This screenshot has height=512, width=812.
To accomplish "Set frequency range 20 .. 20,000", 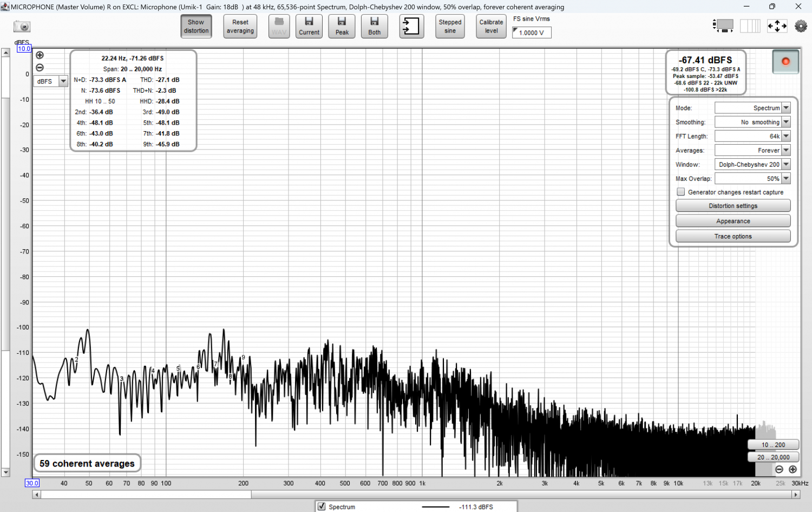I will coord(773,457).
